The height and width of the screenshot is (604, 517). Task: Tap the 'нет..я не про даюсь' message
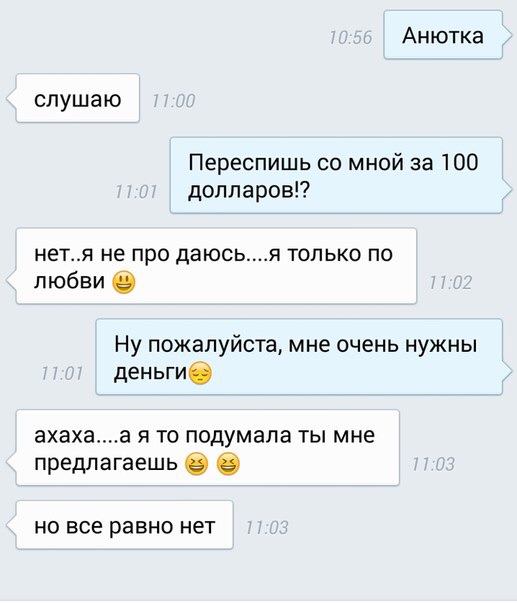[x=213, y=266]
